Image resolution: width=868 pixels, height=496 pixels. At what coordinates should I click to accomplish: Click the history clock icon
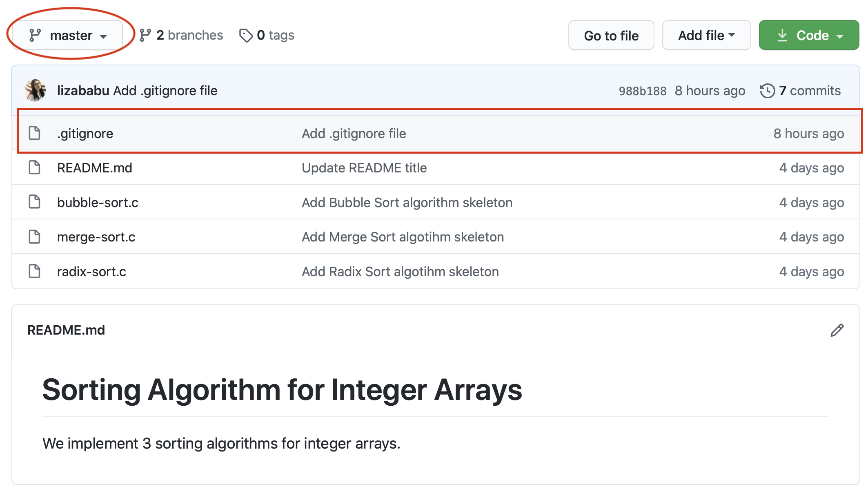768,91
